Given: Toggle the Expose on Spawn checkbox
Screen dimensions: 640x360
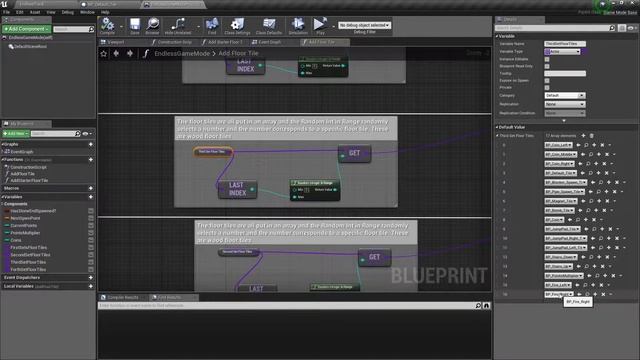Looking at the screenshot, I should (547, 81).
